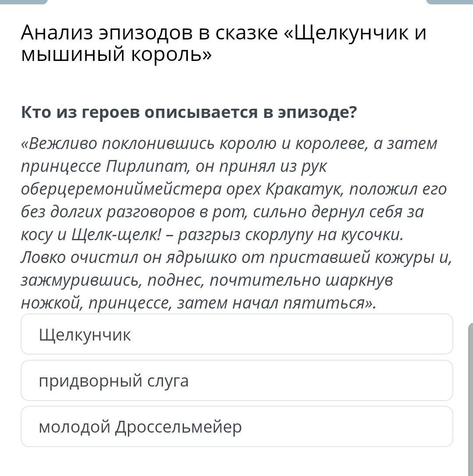
Task: Click the word "оберцеремониймейстера" in the passage
Action: pos(121,189)
